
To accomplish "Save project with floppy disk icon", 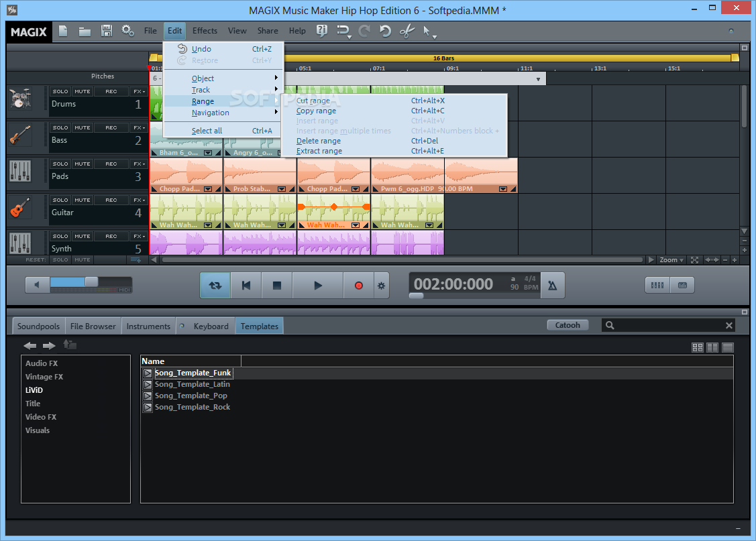I will (x=107, y=31).
